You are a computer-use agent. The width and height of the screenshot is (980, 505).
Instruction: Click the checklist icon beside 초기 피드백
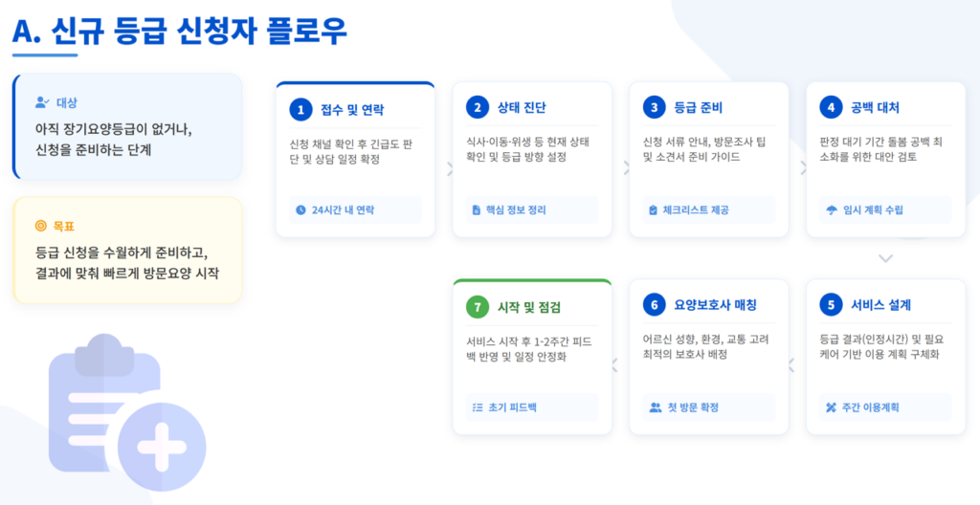click(x=477, y=407)
